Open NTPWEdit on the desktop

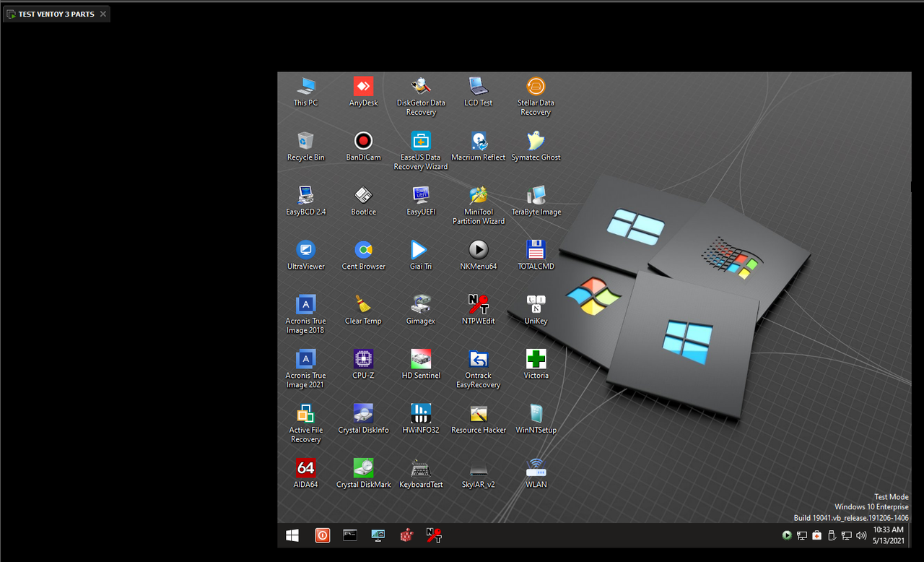point(478,310)
